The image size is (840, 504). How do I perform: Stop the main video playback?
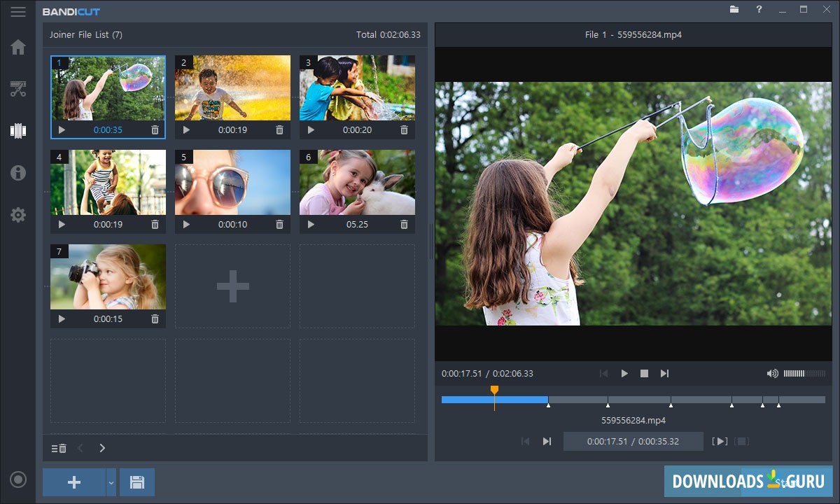pos(644,374)
